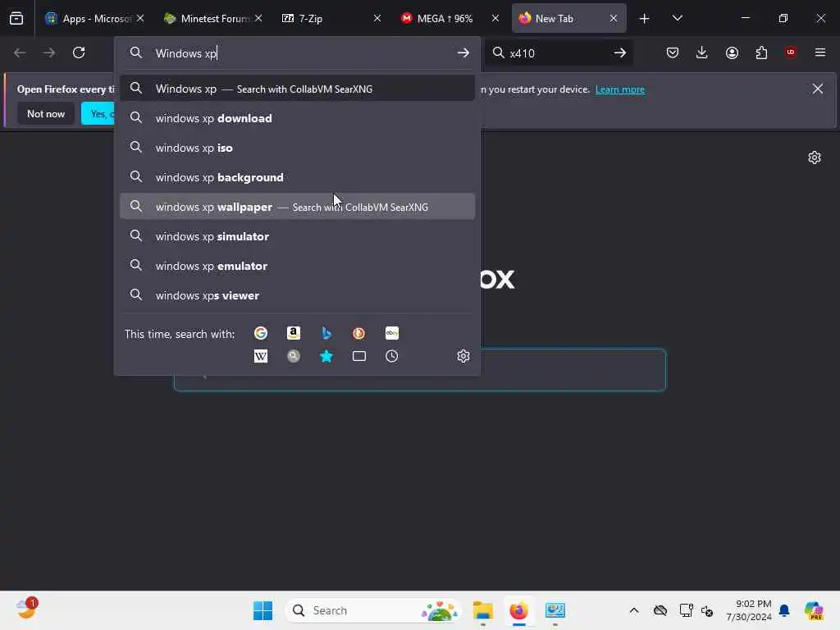
Task: Dismiss the Open Firefox notification bar
Action: tap(818, 89)
